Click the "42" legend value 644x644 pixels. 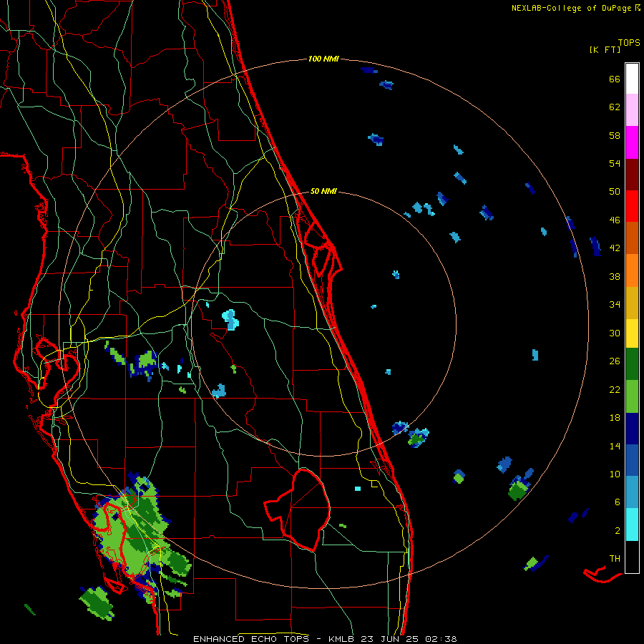point(615,248)
